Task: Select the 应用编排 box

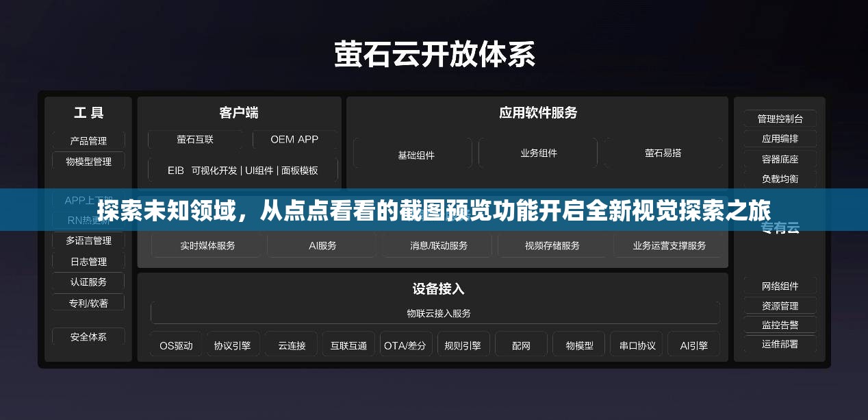Action: [x=780, y=138]
